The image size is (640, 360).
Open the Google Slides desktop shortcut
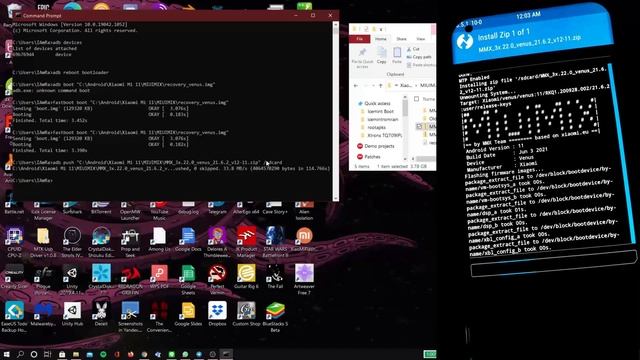point(188,315)
